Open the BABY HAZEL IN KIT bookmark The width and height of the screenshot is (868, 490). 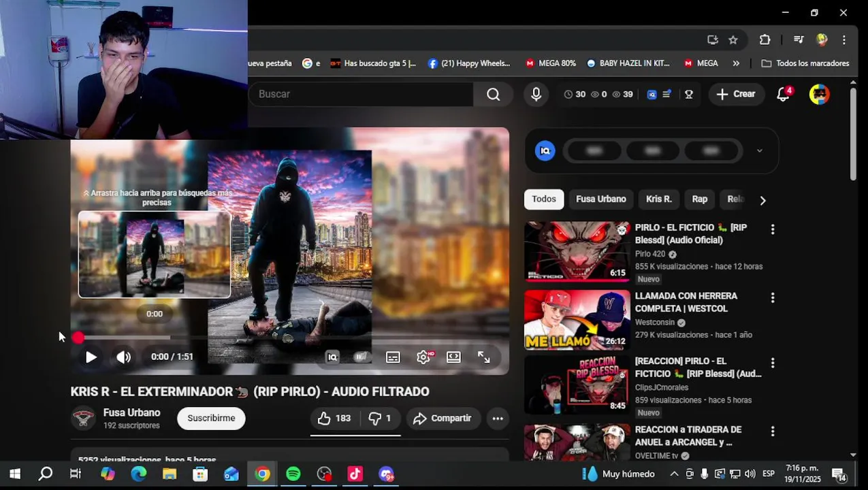pyautogui.click(x=628, y=63)
